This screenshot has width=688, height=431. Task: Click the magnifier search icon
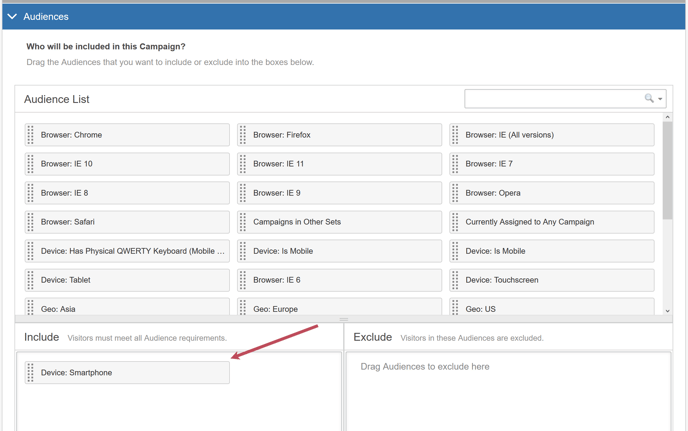[649, 98]
